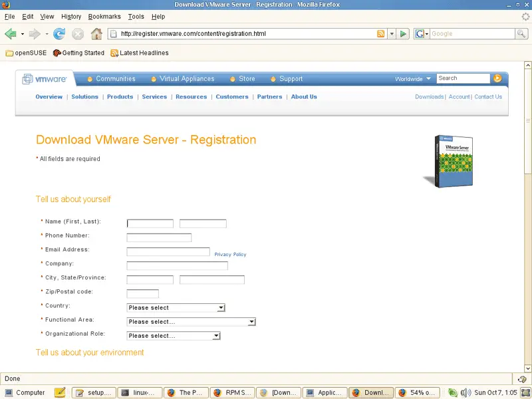Screen dimensions: 532x399
Task: Follow the Partners link
Action: coord(270,96)
